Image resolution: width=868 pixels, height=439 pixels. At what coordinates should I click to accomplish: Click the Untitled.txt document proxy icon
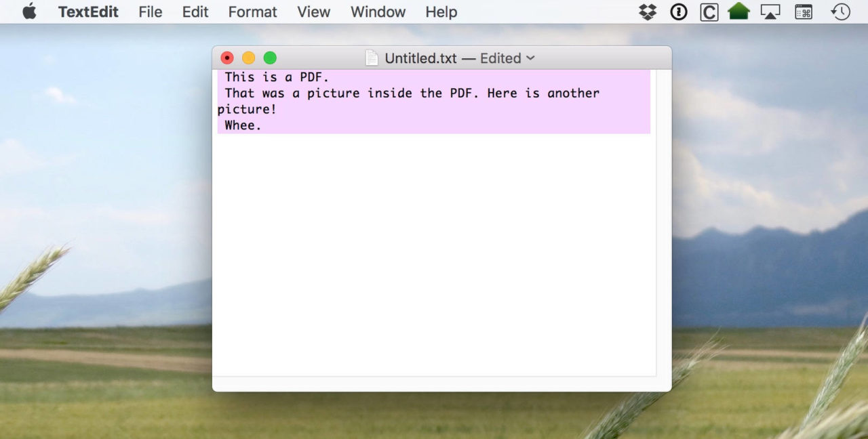coord(372,58)
